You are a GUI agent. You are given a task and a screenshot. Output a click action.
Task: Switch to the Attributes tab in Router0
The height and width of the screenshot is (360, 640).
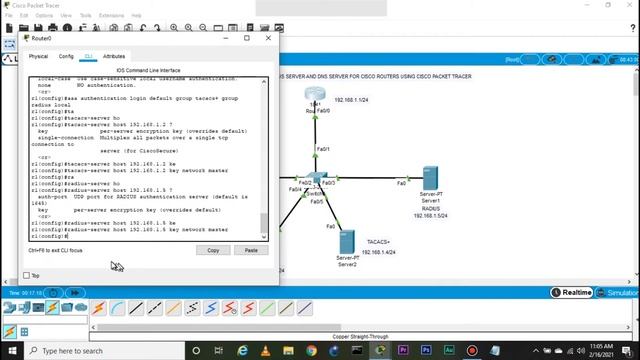(114, 56)
